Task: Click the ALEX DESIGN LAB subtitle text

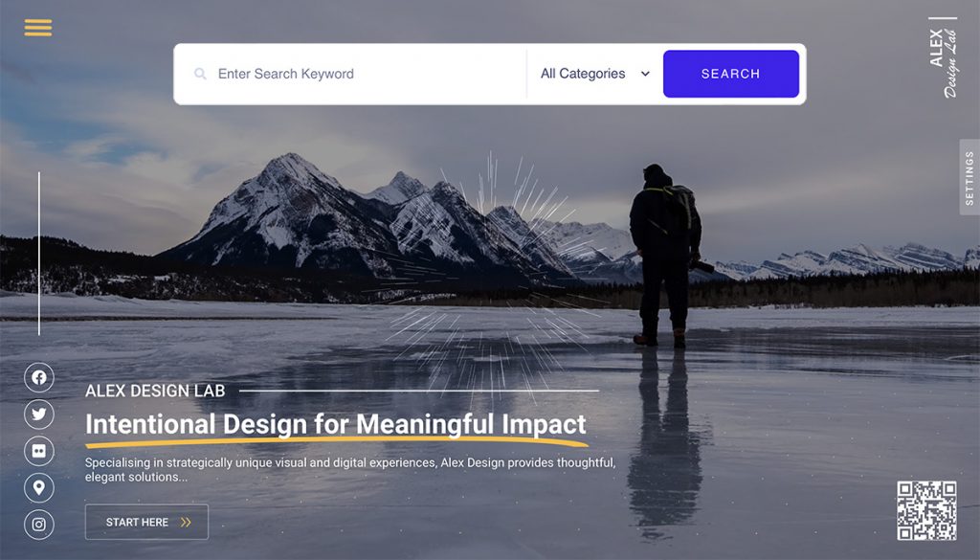Action: (155, 391)
